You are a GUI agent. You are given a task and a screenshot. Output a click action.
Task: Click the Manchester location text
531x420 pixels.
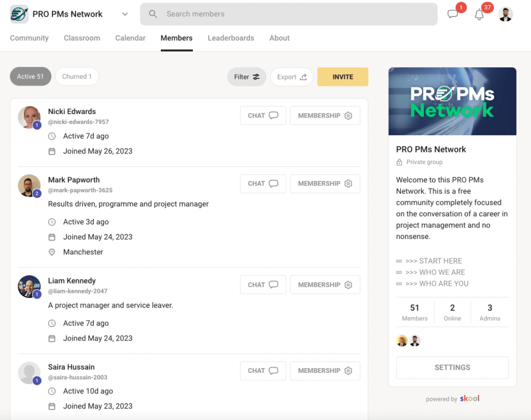(x=83, y=252)
